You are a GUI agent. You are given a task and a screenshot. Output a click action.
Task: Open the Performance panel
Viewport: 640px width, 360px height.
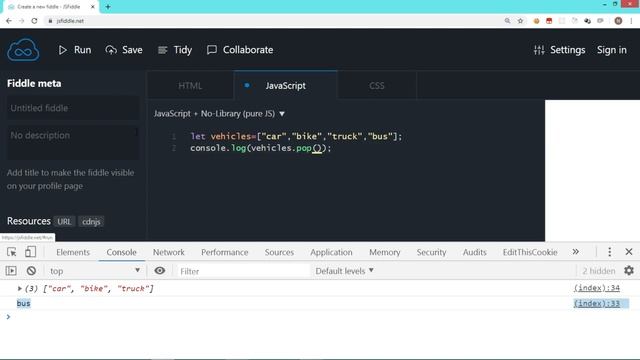224,252
